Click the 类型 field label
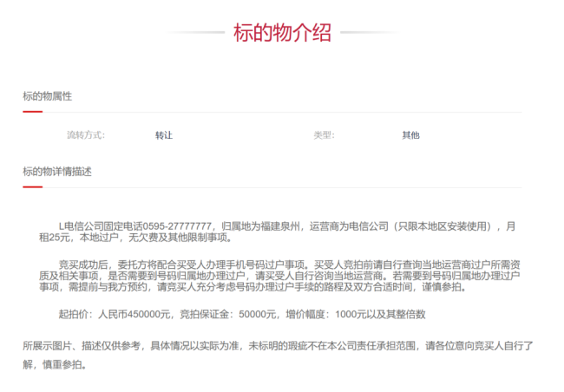Image resolution: width=564 pixels, height=392 pixels. 324,135
